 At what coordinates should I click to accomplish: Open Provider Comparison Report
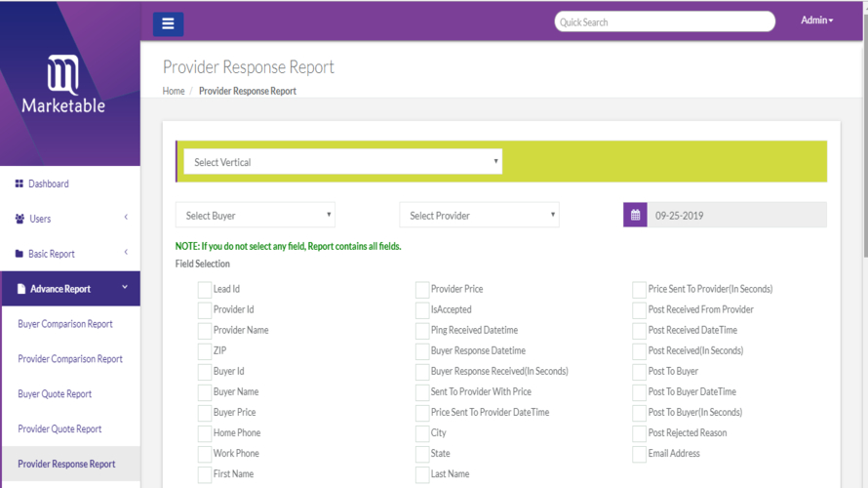coord(70,359)
